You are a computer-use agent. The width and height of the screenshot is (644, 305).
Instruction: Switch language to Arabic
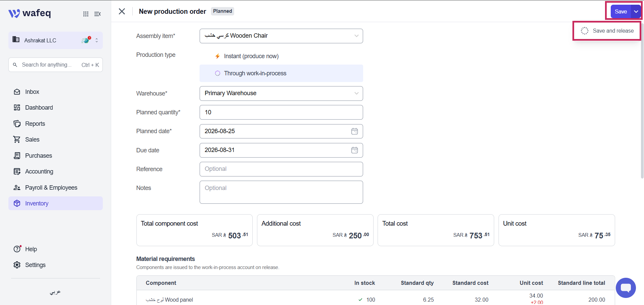point(55,292)
